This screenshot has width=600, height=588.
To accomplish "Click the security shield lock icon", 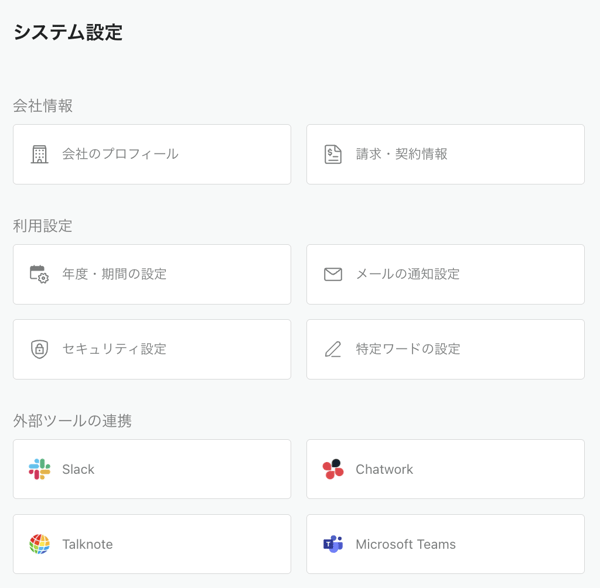I will pos(39,349).
